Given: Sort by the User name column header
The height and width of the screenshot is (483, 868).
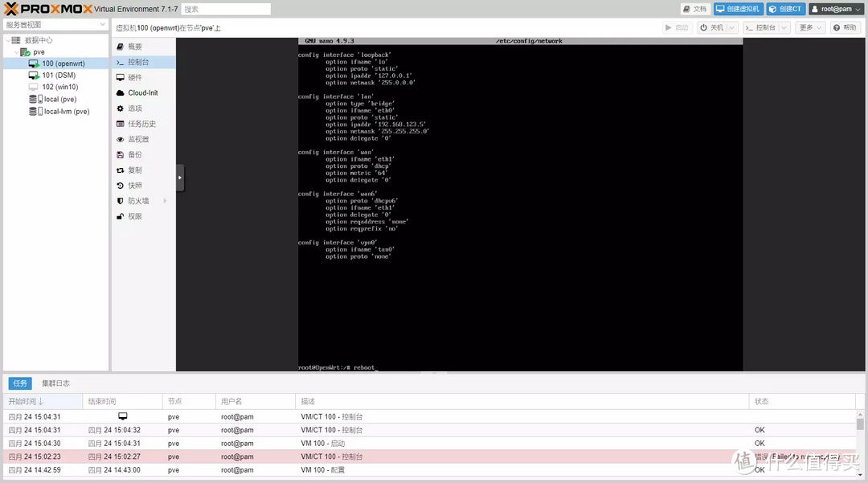Looking at the screenshot, I should click(256, 401).
